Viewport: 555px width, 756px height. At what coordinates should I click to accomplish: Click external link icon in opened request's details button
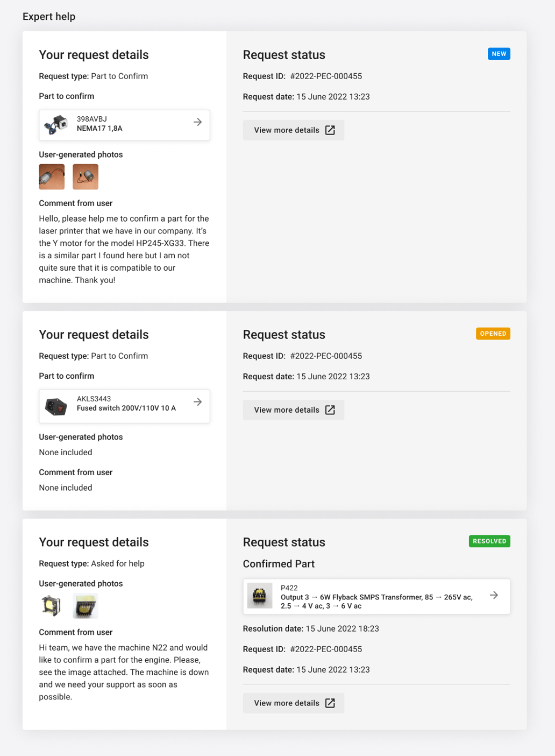pyautogui.click(x=330, y=409)
